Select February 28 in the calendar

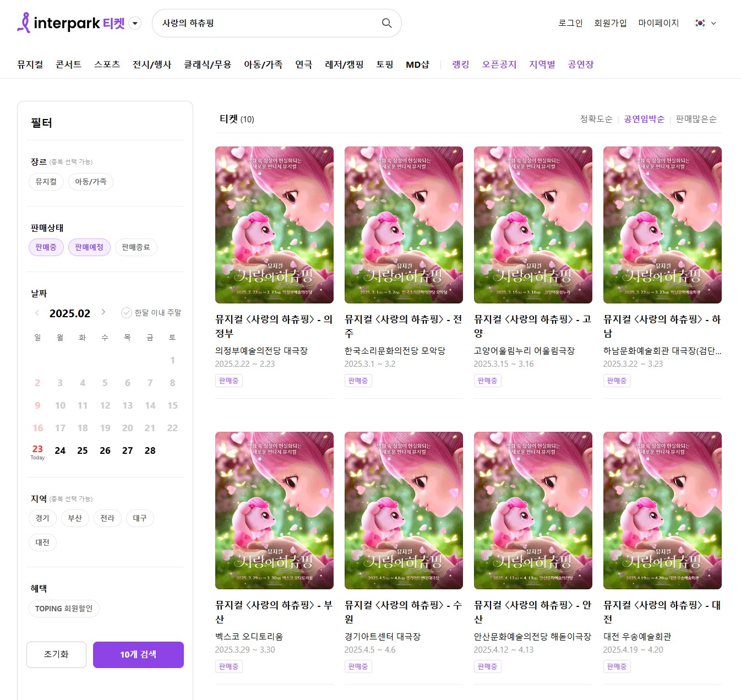pyautogui.click(x=150, y=451)
